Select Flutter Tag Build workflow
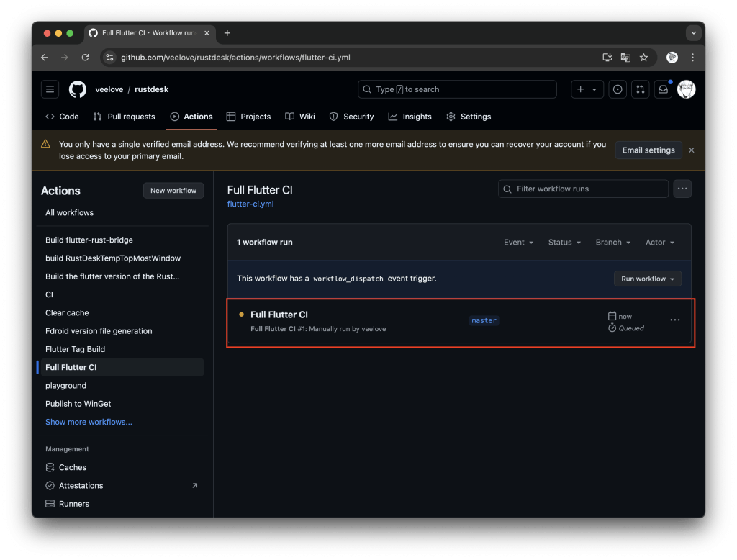Image resolution: width=737 pixels, height=560 pixels. pyautogui.click(x=75, y=349)
